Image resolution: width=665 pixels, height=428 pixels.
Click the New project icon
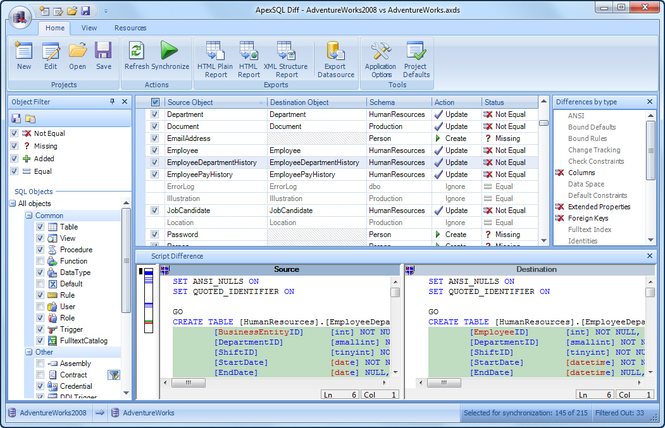pyautogui.click(x=24, y=55)
